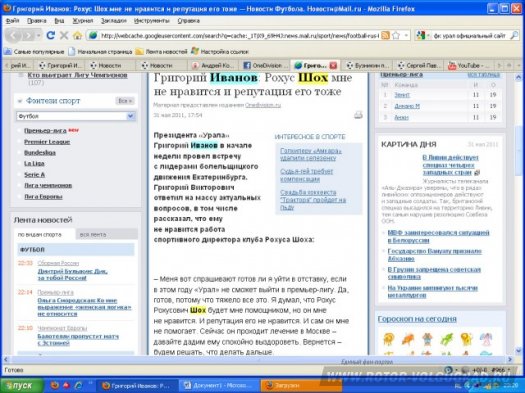This screenshot has height=393, width=525.
Task: Open the Футбол sport selection combo box
Action: click(x=76, y=116)
